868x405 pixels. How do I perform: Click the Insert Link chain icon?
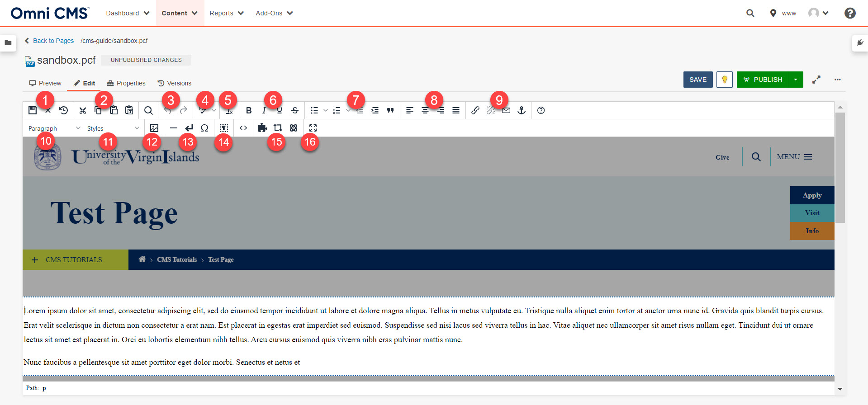(475, 110)
